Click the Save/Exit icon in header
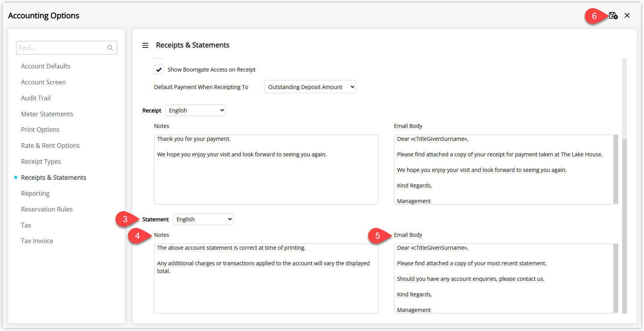This screenshot has width=644, height=331. point(613,16)
